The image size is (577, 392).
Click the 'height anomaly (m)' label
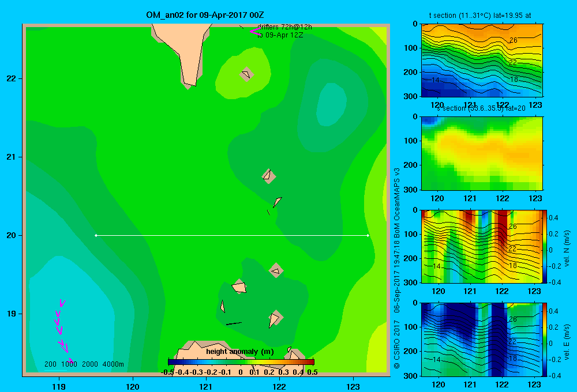(240, 352)
